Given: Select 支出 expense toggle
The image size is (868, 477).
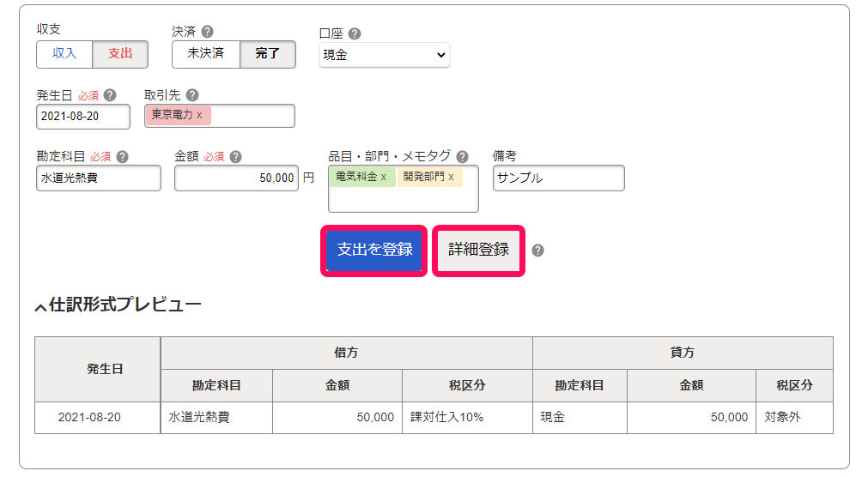Looking at the screenshot, I should [x=120, y=54].
